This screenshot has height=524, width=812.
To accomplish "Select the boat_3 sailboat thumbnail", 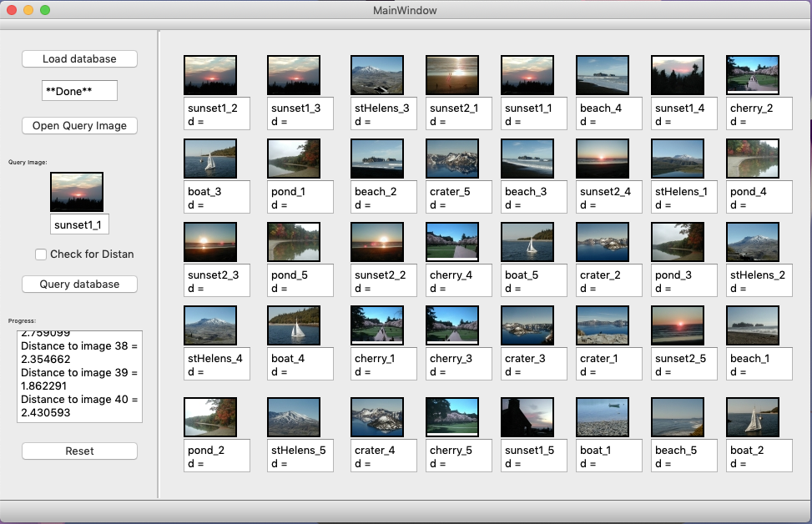I will point(210,159).
